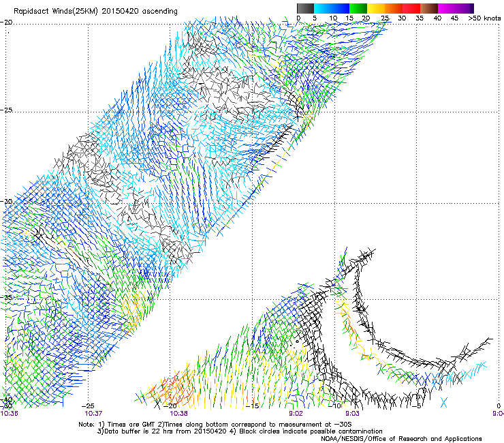Click the light blue X wind marker near -5 longitude
The width and height of the screenshot is (504, 443).
click(x=444, y=403)
